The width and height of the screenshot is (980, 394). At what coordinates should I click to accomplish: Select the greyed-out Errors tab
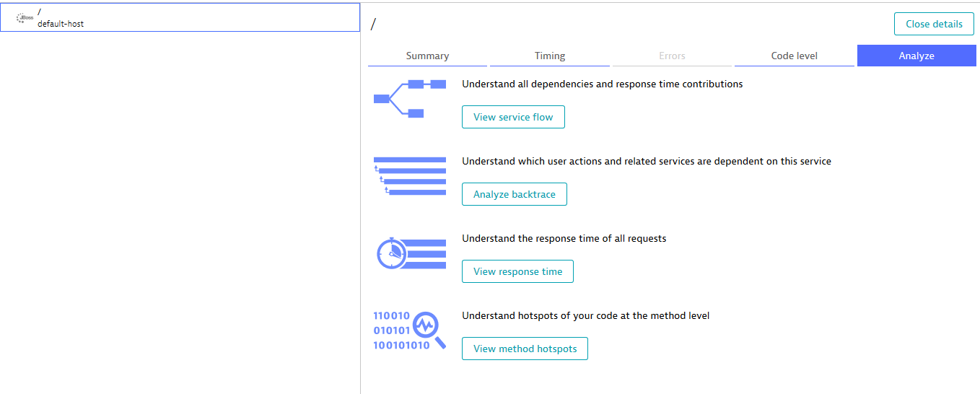[672, 56]
